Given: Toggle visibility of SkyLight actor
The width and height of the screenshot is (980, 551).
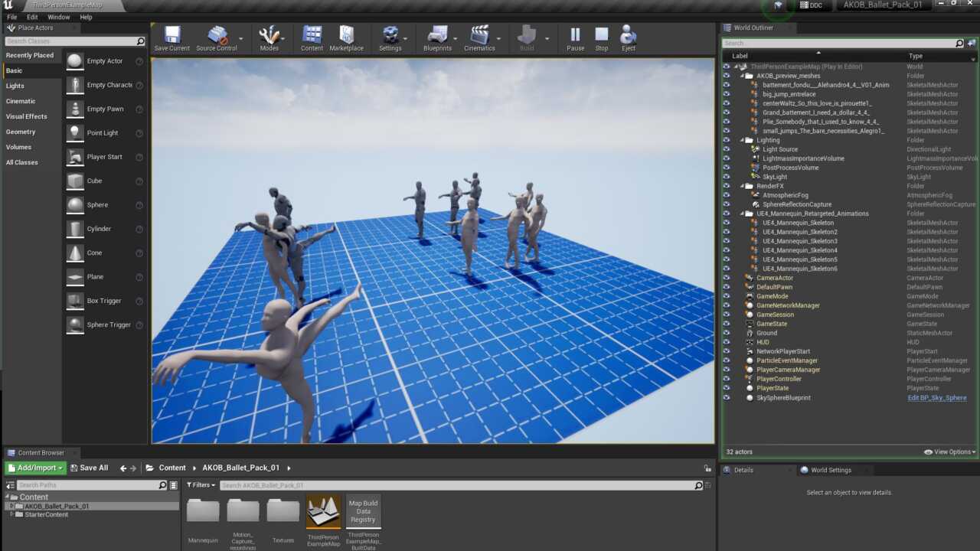Looking at the screenshot, I should (727, 177).
